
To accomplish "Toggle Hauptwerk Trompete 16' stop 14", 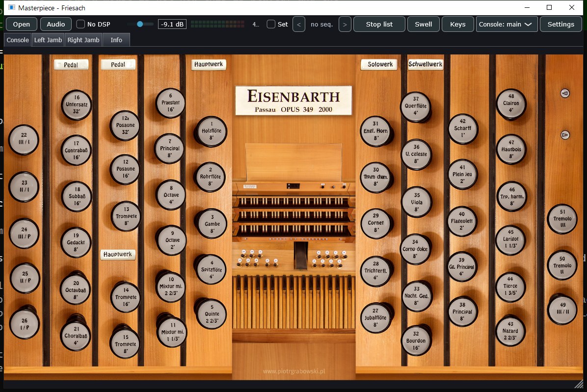I will 126,297.
